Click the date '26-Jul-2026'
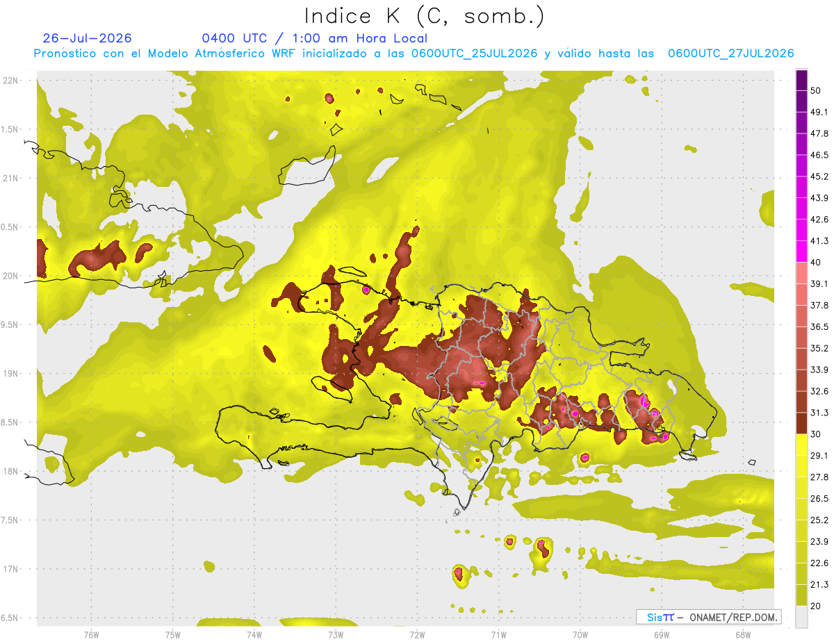Image resolution: width=834 pixels, height=644 pixels. click(x=87, y=38)
